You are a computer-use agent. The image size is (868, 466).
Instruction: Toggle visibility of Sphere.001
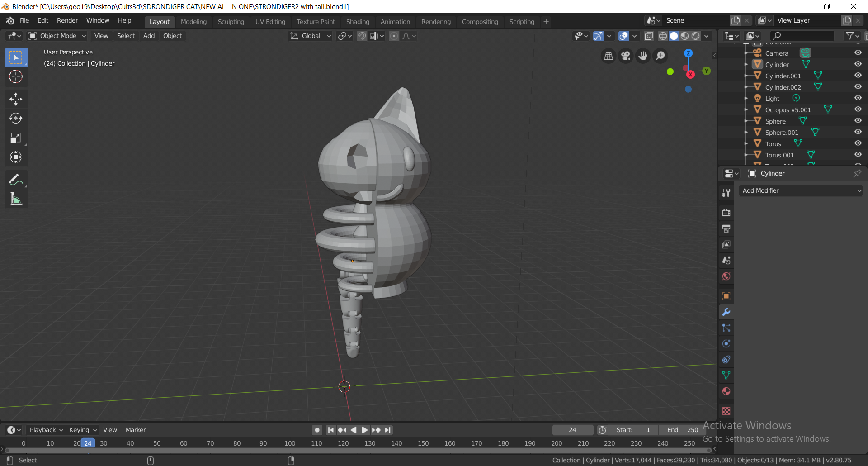(858, 132)
